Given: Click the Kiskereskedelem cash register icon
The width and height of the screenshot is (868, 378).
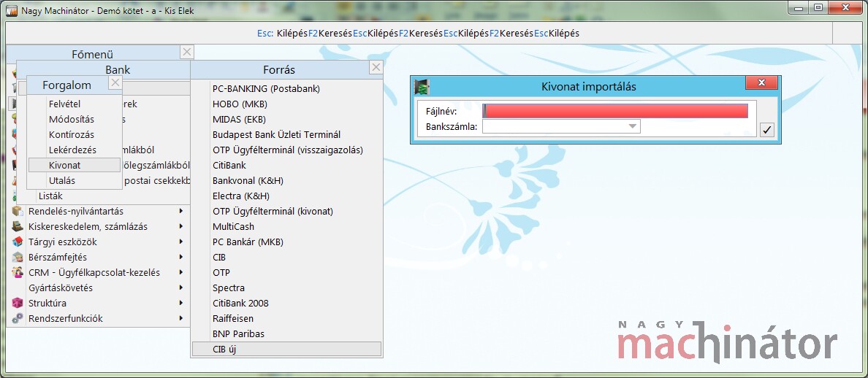Looking at the screenshot, I should click(x=18, y=226).
